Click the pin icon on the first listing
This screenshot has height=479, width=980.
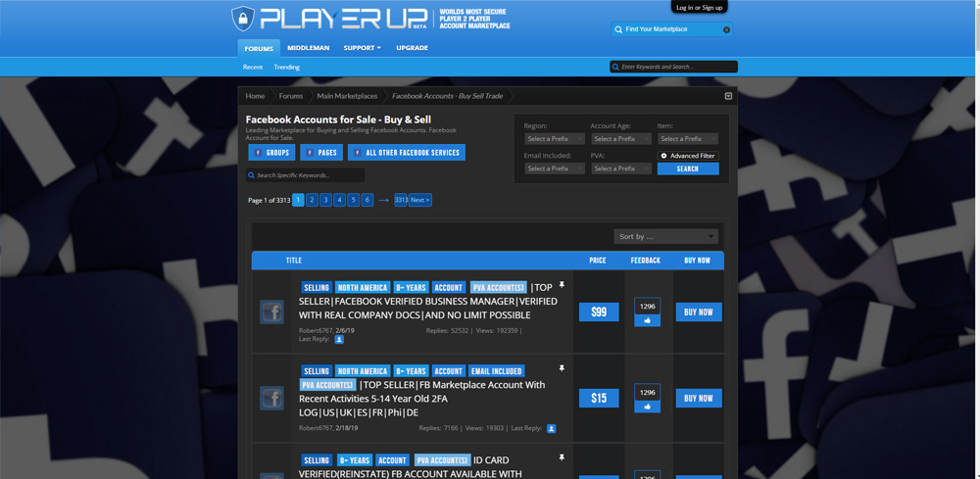click(x=562, y=285)
